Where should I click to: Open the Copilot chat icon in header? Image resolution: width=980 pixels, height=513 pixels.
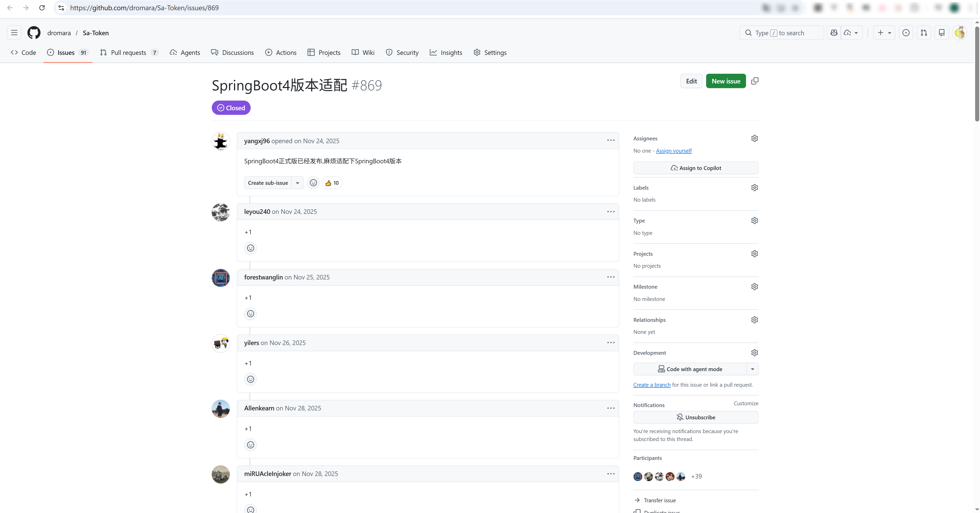pos(834,33)
